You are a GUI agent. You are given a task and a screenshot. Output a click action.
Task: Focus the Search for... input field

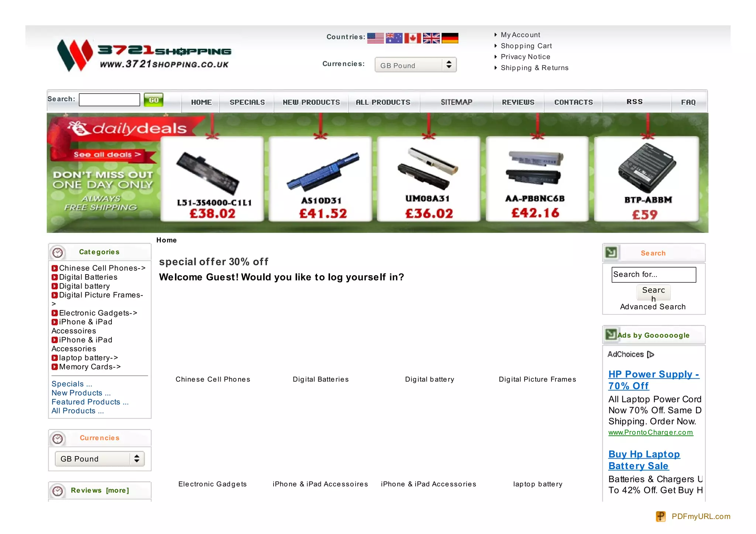pyautogui.click(x=653, y=275)
